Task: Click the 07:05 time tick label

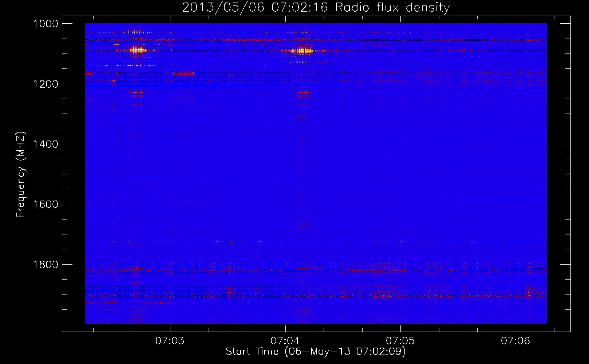Action: pyautogui.click(x=400, y=341)
